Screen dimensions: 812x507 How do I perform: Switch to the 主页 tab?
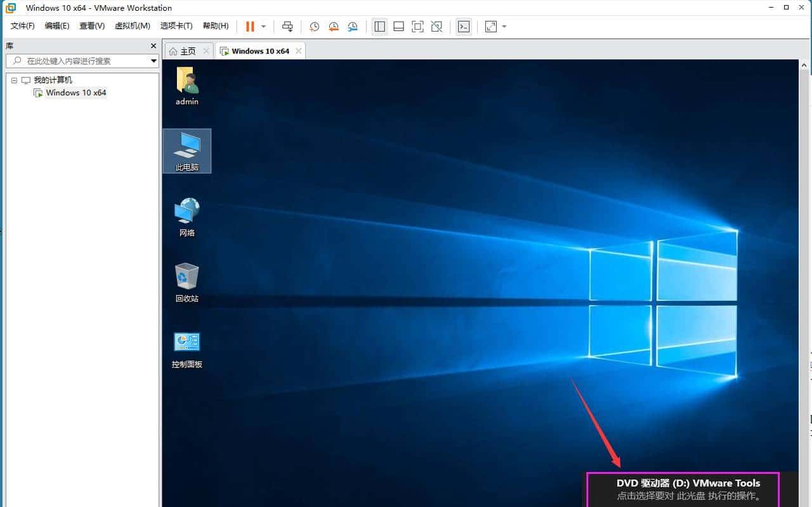tap(188, 50)
